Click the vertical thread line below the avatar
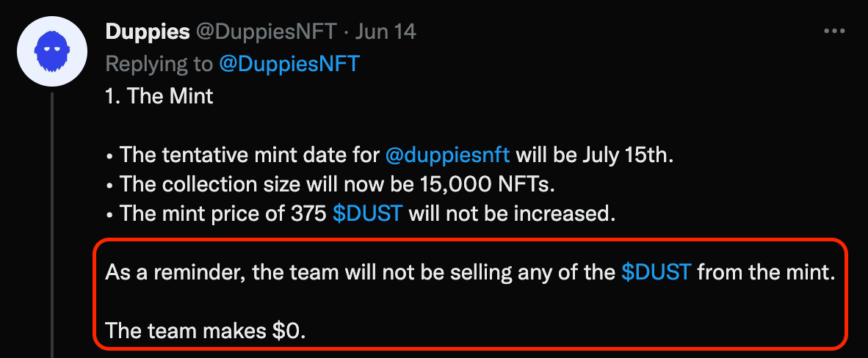 (52, 220)
